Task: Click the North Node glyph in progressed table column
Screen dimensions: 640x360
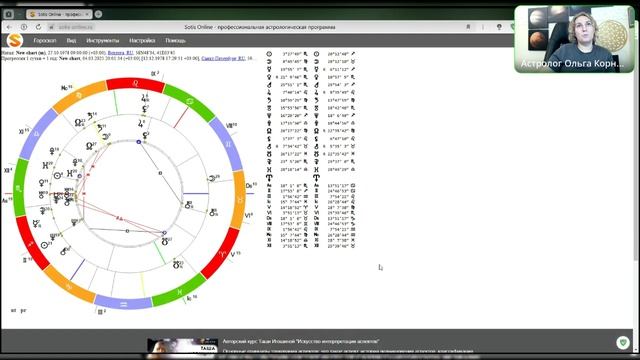Action: click(x=316, y=131)
